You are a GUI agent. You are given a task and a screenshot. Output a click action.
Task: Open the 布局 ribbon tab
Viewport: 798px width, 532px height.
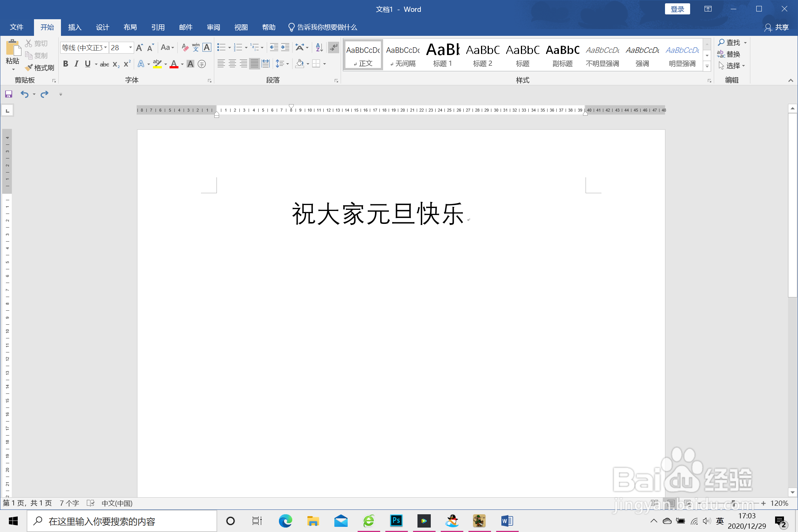[x=130, y=27]
